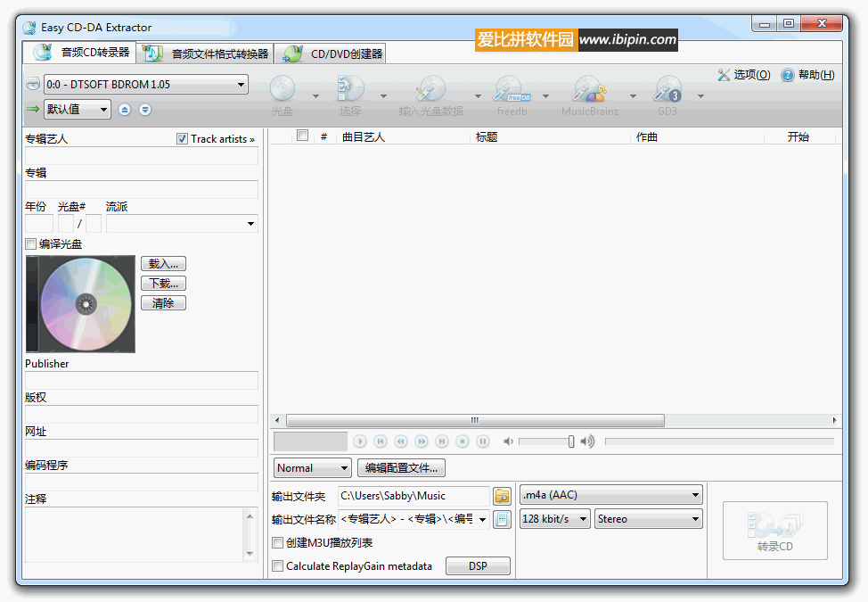Image resolution: width=868 pixels, height=602 pixels.
Task: Click the CD drive icon beside drive selector
Action: pyautogui.click(x=33, y=84)
